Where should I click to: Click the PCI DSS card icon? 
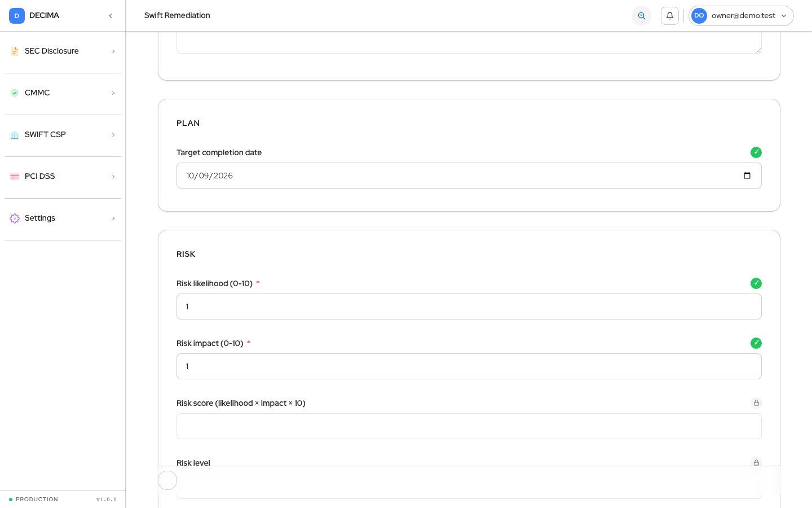pos(15,177)
